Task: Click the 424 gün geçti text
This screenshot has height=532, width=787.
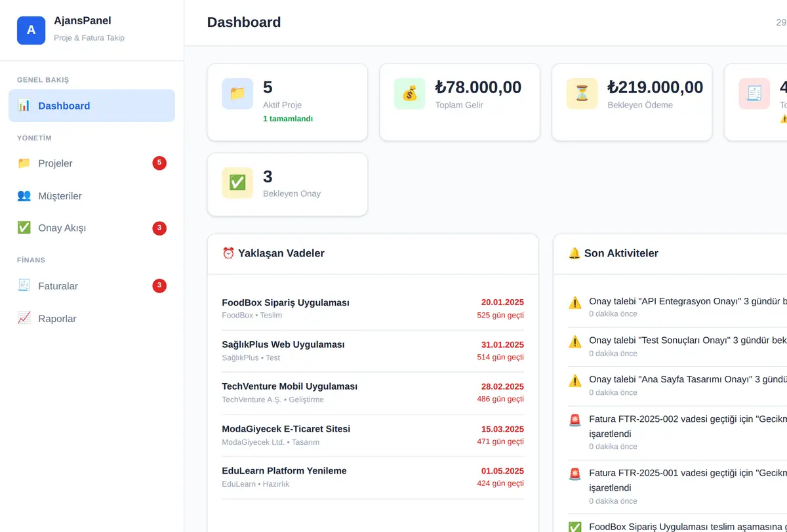Action: (x=500, y=483)
